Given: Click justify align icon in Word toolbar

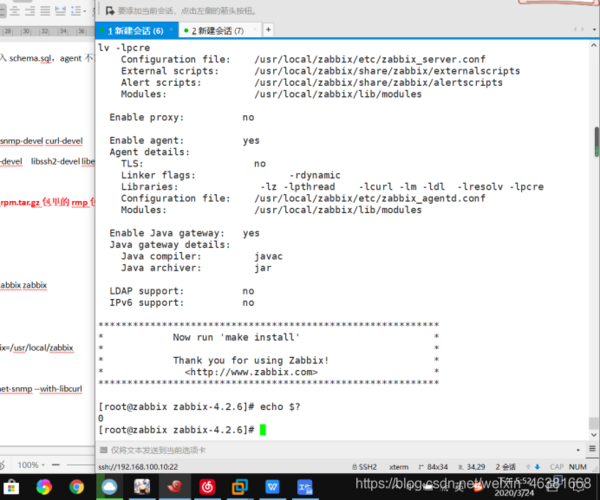Looking at the screenshot, I should pos(45,11).
